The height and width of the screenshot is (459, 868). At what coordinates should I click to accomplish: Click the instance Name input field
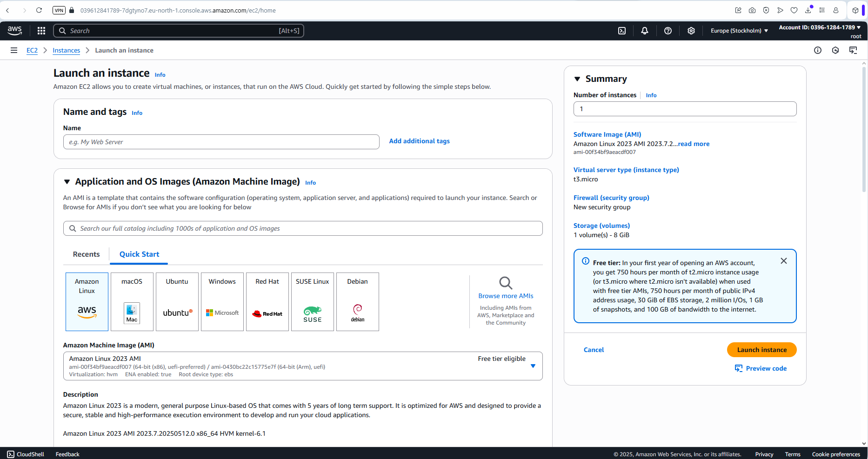click(221, 142)
